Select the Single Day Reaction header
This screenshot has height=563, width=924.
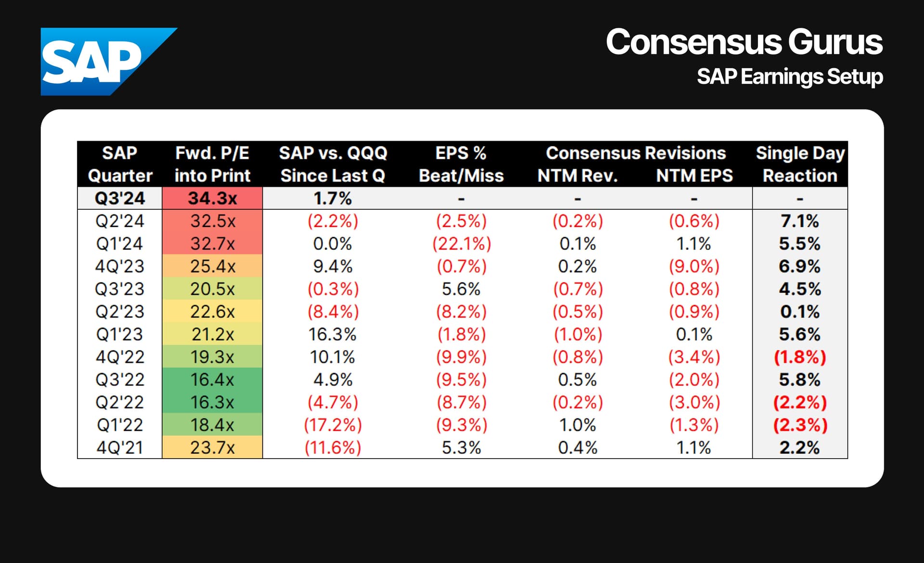pyautogui.click(x=800, y=164)
